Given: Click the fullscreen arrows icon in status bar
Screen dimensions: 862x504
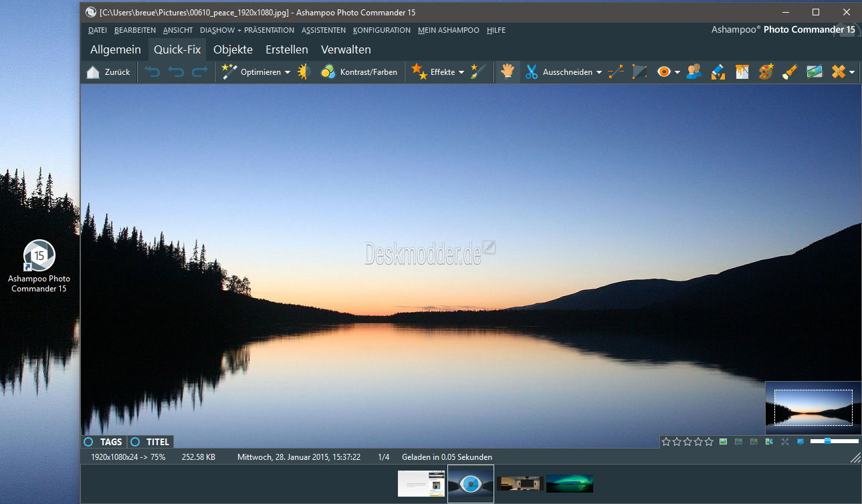Looking at the screenshot, I should [784, 442].
